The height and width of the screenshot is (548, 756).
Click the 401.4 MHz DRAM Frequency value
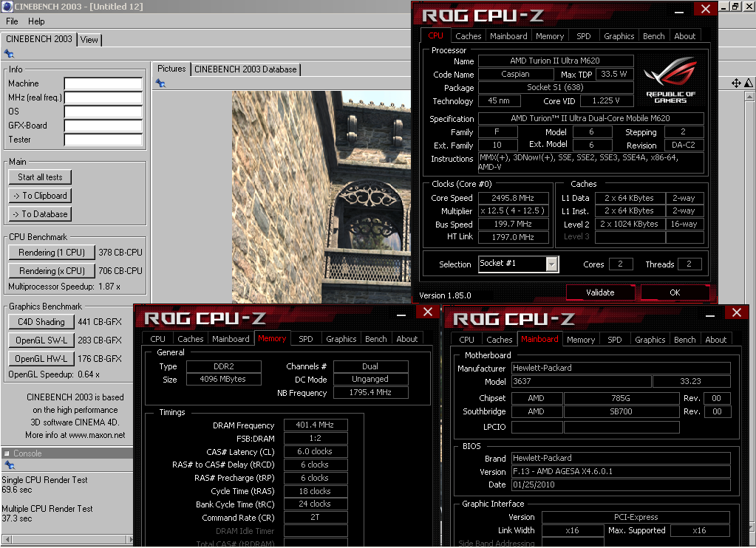coord(315,425)
